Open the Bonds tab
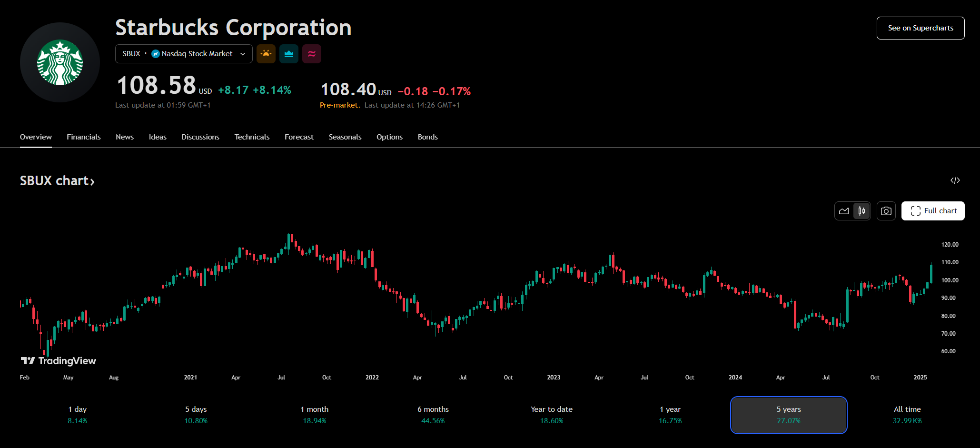Screen dimensions: 980x448 (x=427, y=137)
